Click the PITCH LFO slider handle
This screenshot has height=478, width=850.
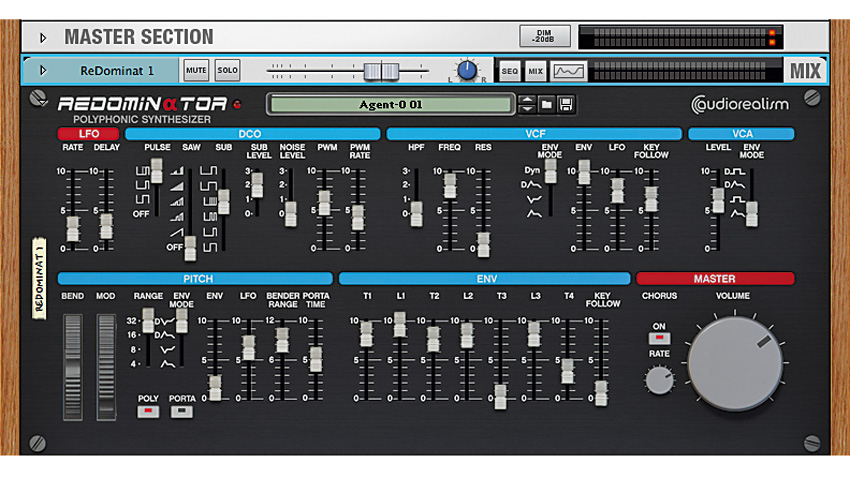(248, 348)
